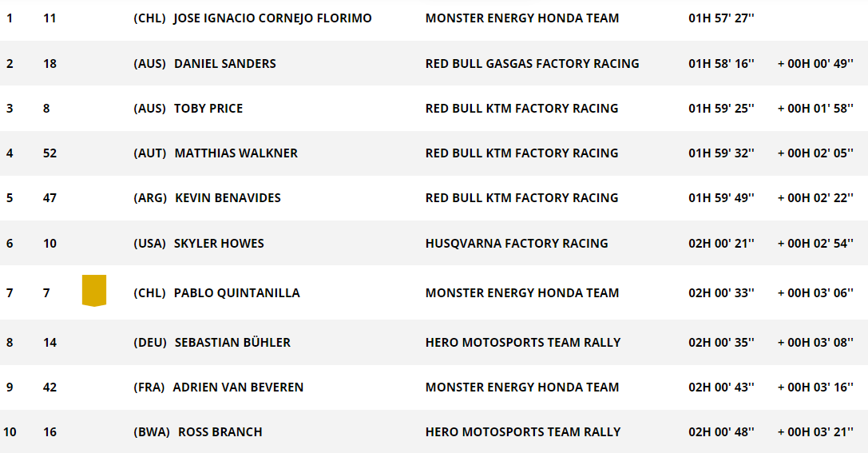The image size is (868, 453).
Task: Select Toby Price's name
Action: [x=208, y=109]
